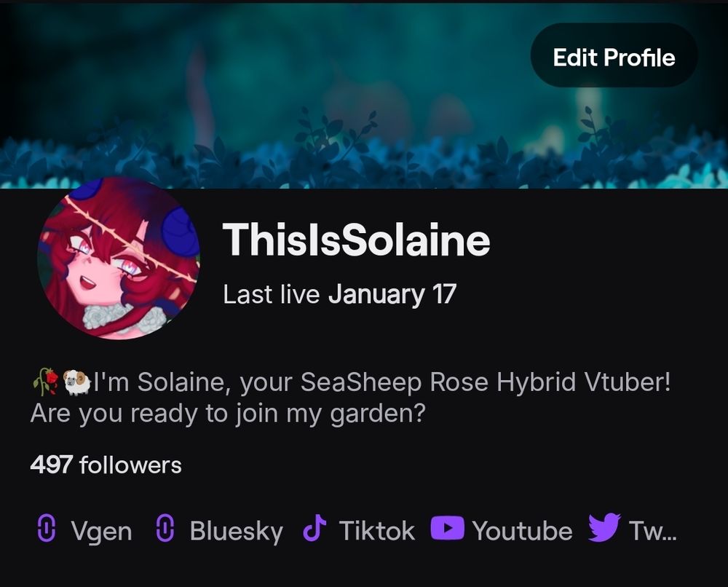The image size is (728, 587).
Task: Open the Bluesky link icon
Action: point(165,529)
